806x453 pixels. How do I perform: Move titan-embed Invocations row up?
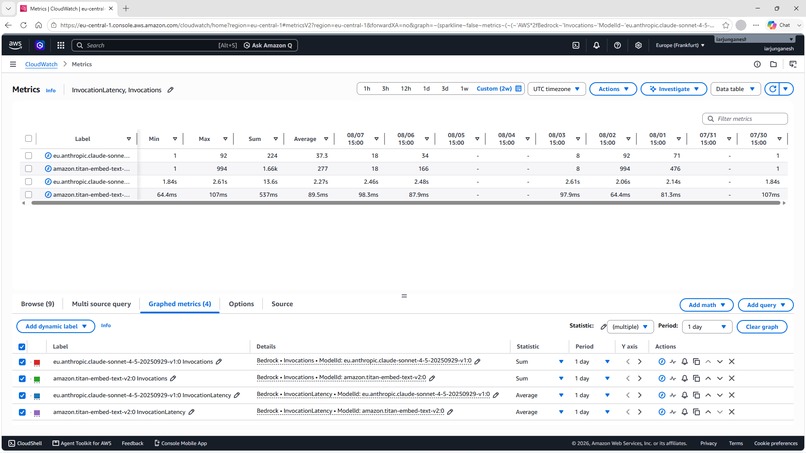point(708,378)
